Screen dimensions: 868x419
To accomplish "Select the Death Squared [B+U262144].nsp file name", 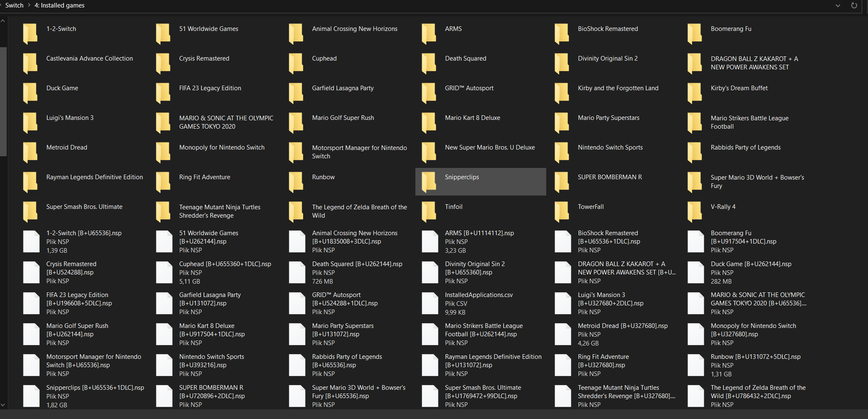I will 357,264.
